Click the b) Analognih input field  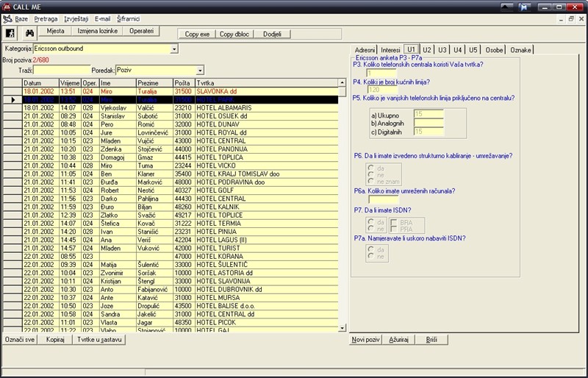[429, 123]
